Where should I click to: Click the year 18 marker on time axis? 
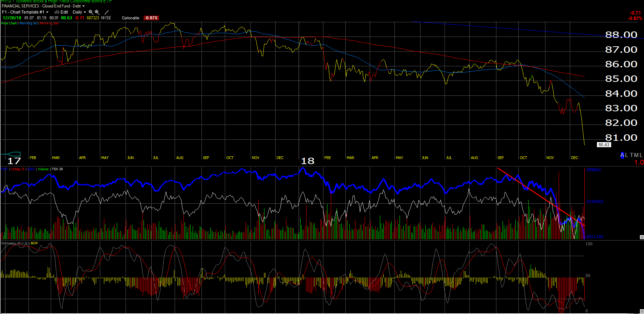[x=307, y=161]
